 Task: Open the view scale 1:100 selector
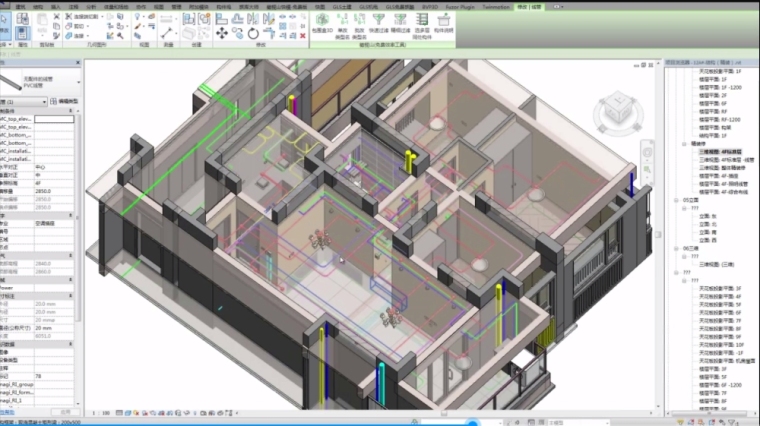(103, 412)
